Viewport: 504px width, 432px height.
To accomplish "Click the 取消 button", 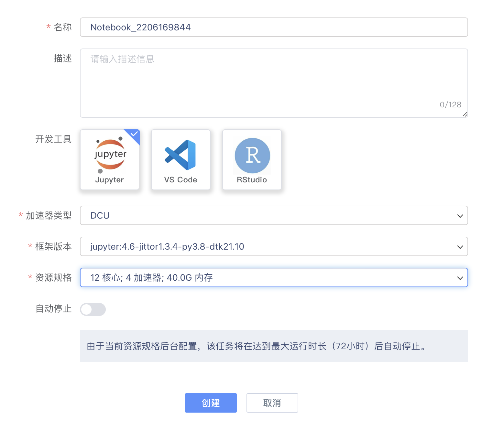I will [x=272, y=403].
